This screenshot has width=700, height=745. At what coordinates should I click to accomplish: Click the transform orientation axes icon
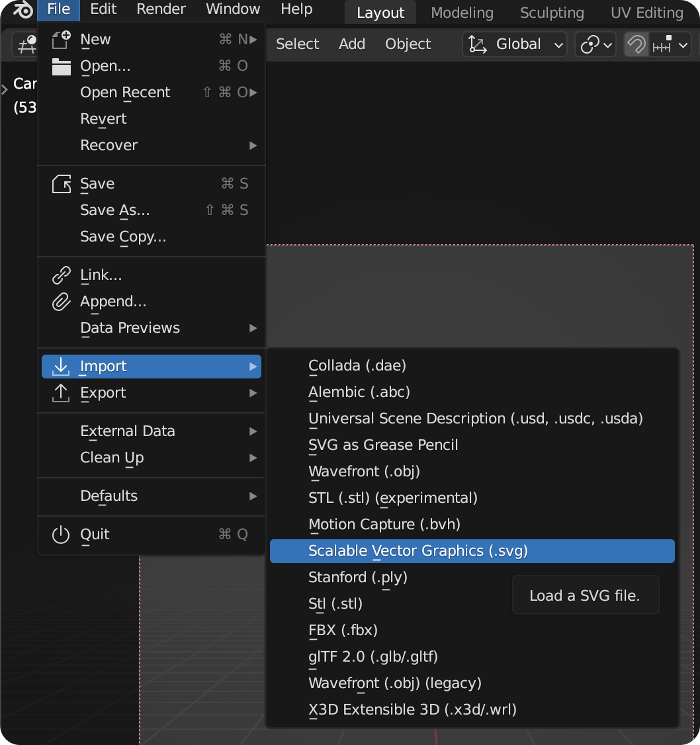click(478, 45)
